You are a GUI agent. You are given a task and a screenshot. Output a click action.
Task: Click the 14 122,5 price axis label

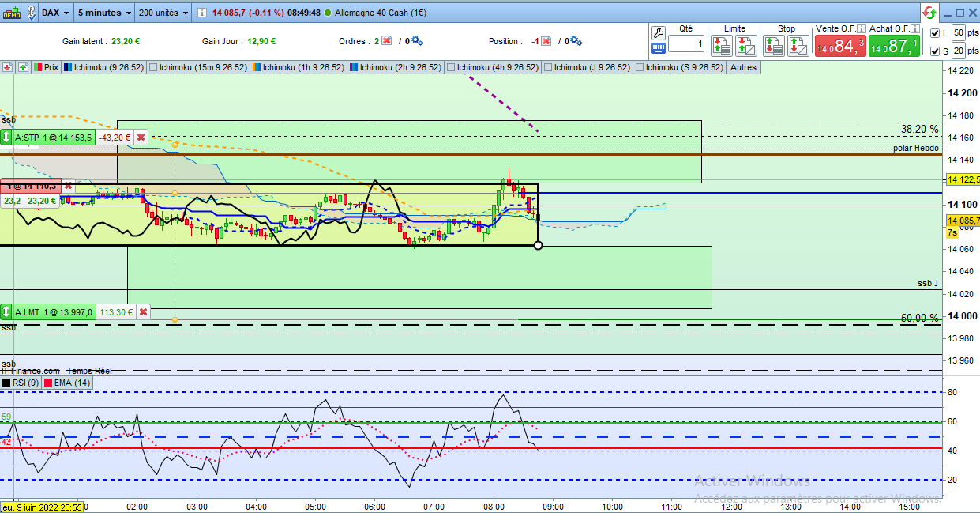click(963, 179)
